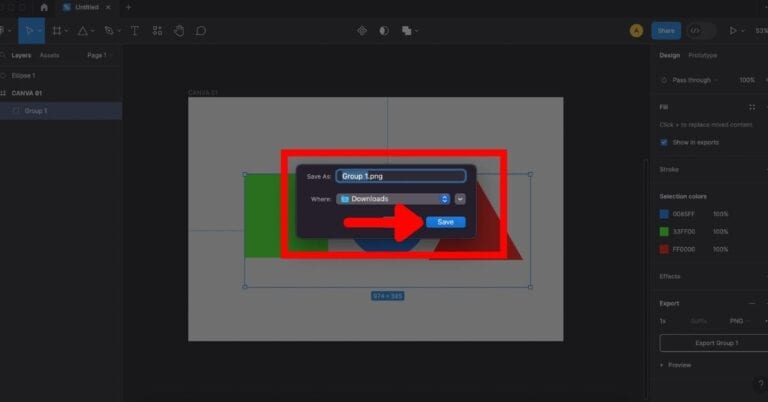Click the Blend mode droplet icon
The height and width of the screenshot is (402, 768).
[x=664, y=80]
